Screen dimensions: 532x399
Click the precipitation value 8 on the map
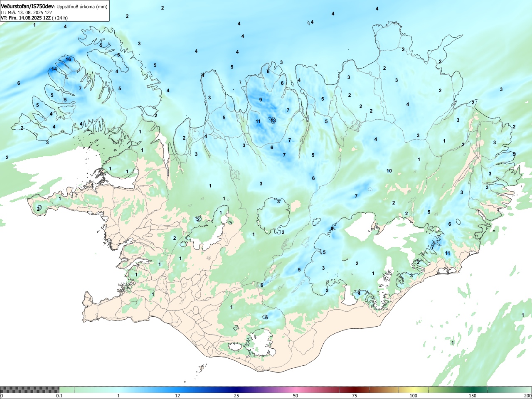coord(332,229)
